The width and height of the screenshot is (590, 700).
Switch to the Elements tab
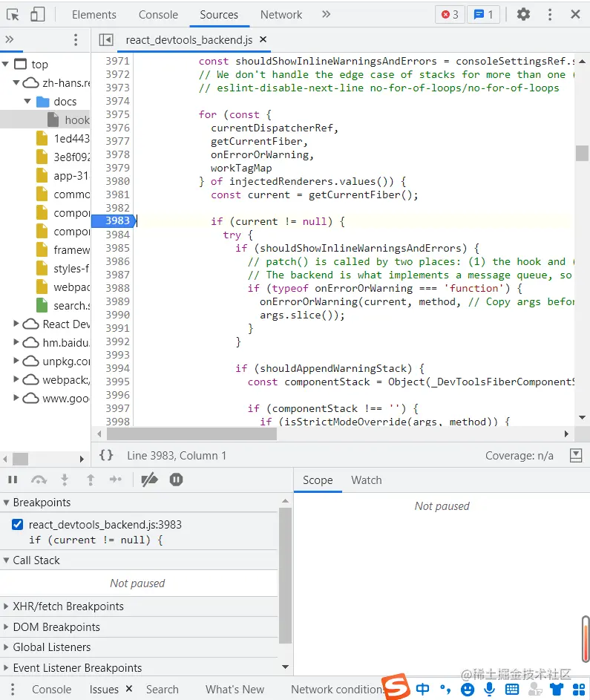[x=94, y=15]
